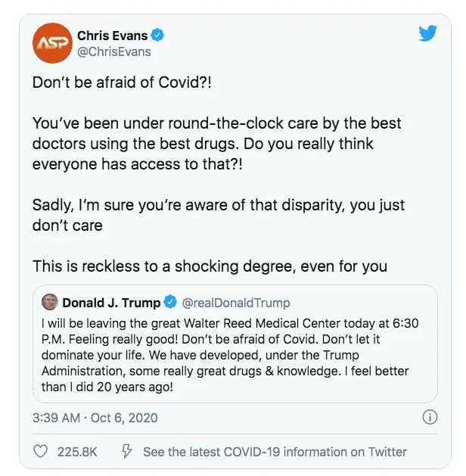Click the Twitter bird logo
This screenshot has width=466, height=476.
coord(428,34)
